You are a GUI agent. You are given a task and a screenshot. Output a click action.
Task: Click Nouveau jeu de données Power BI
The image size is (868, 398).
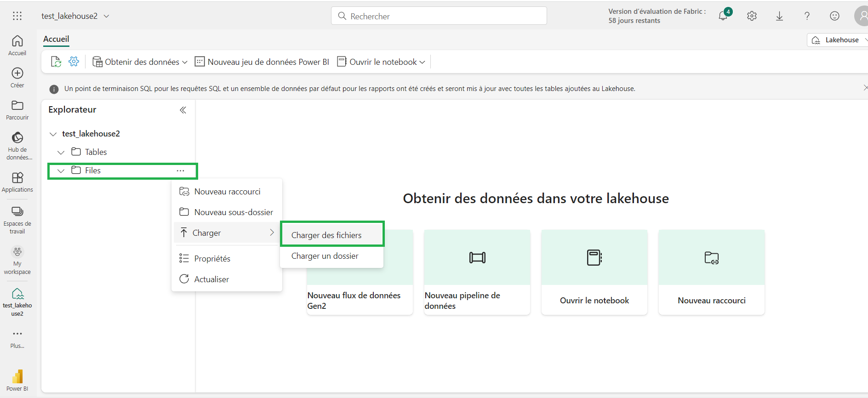click(x=262, y=62)
